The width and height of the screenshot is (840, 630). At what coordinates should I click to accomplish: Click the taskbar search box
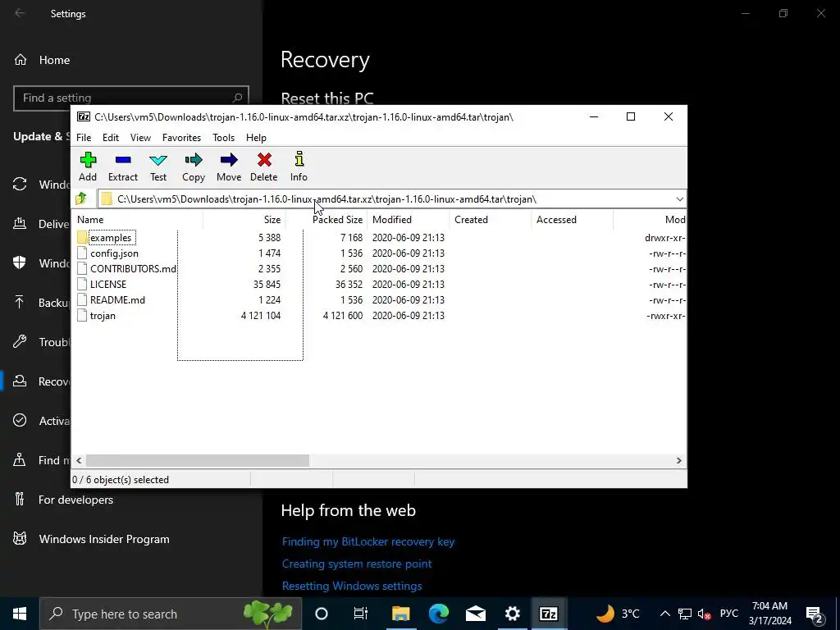coord(171,614)
